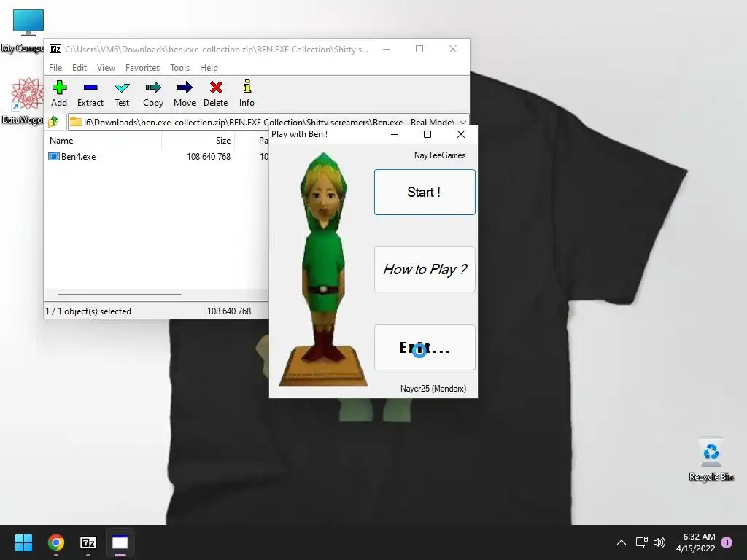Click the Exit... button
This screenshot has height=560, width=747.
click(x=425, y=348)
